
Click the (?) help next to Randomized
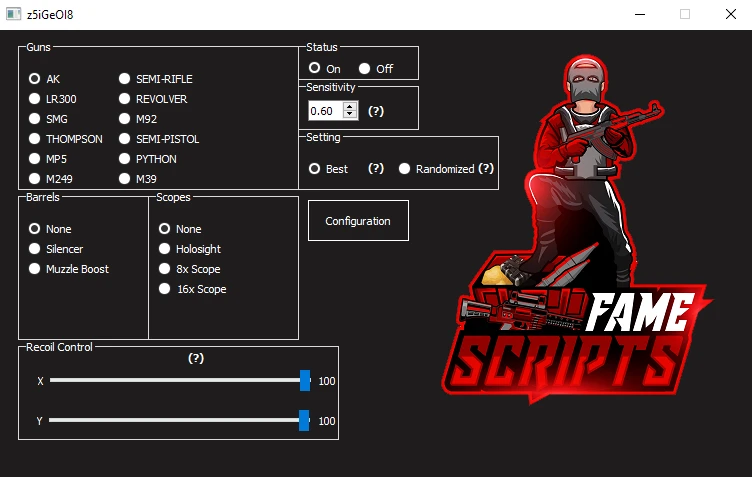(486, 168)
